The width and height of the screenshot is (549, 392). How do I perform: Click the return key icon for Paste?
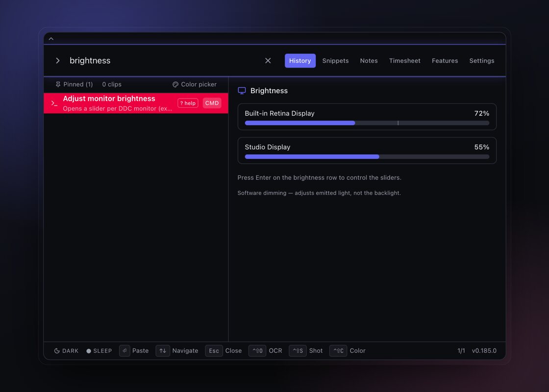coord(125,351)
